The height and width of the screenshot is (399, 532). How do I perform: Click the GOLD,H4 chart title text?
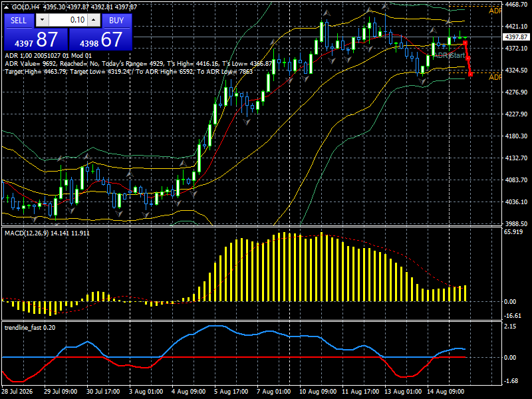[26, 7]
